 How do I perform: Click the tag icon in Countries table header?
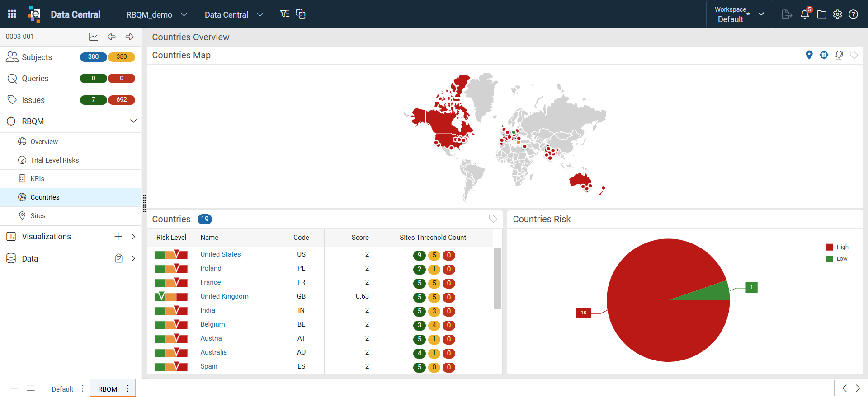[493, 219]
